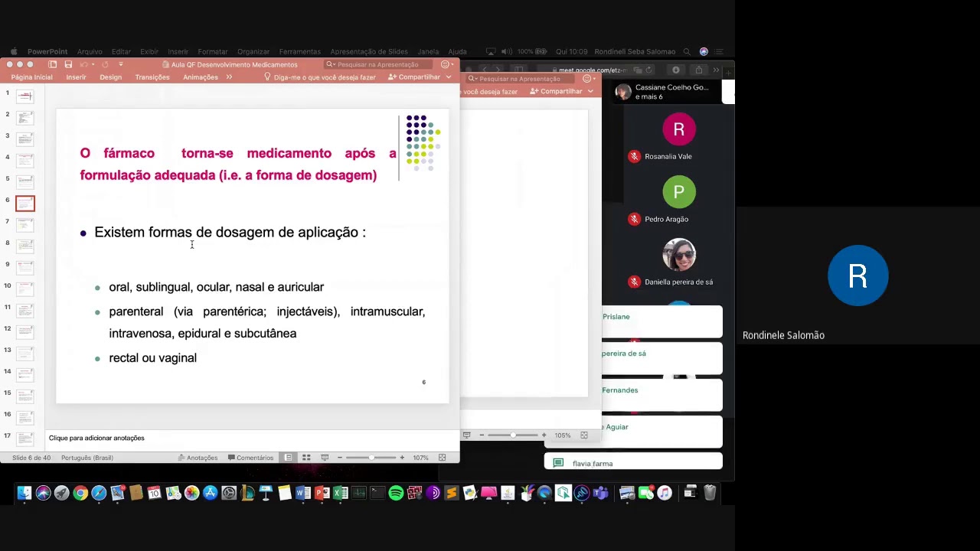Select slide 12 thumbnail
The height and width of the screenshot is (551, 980).
point(25,332)
